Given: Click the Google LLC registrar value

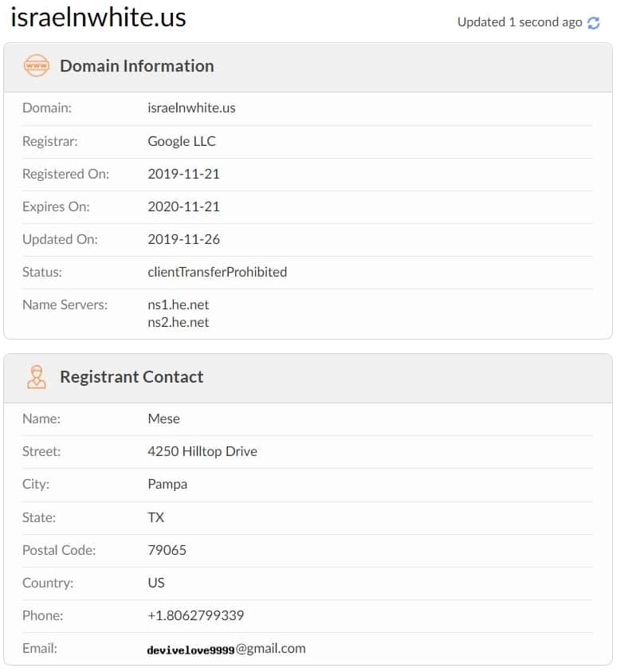Looking at the screenshot, I should point(182,141).
